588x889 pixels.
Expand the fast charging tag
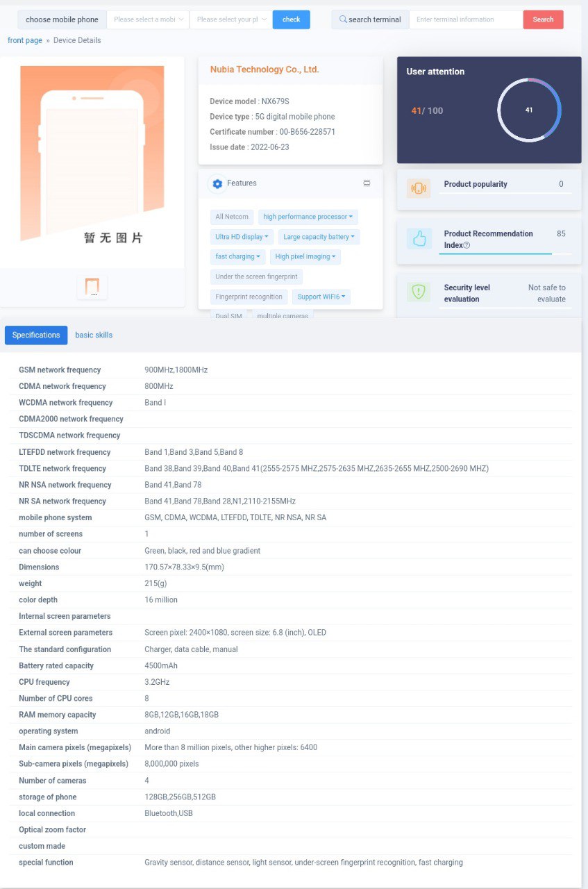tap(238, 256)
